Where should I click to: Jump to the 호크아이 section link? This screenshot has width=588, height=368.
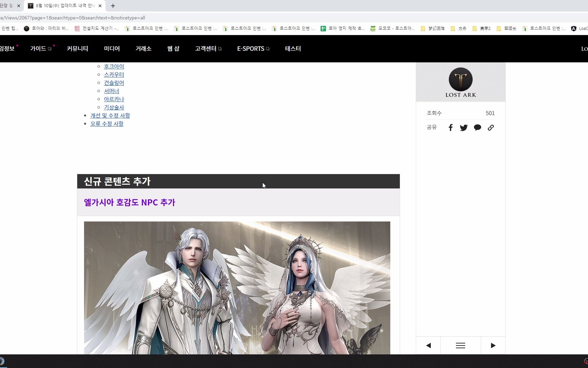click(x=114, y=66)
